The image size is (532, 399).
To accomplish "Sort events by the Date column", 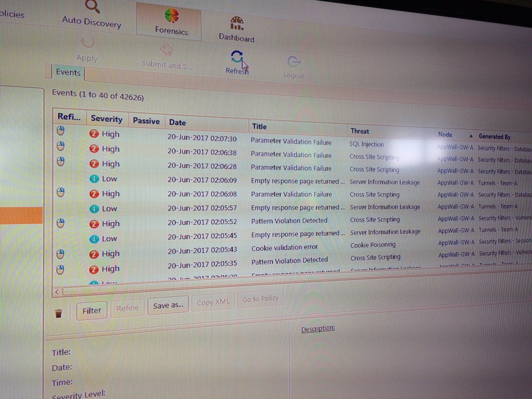I will pos(177,122).
